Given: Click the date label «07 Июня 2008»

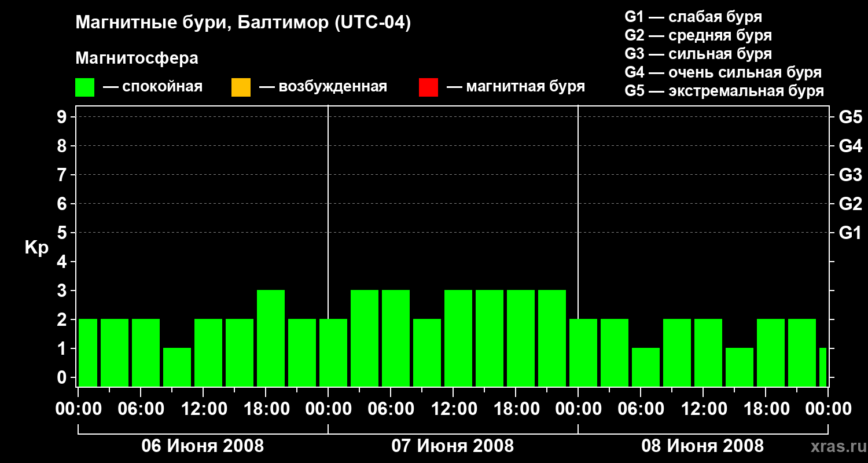Looking at the screenshot, I should pos(453,446).
